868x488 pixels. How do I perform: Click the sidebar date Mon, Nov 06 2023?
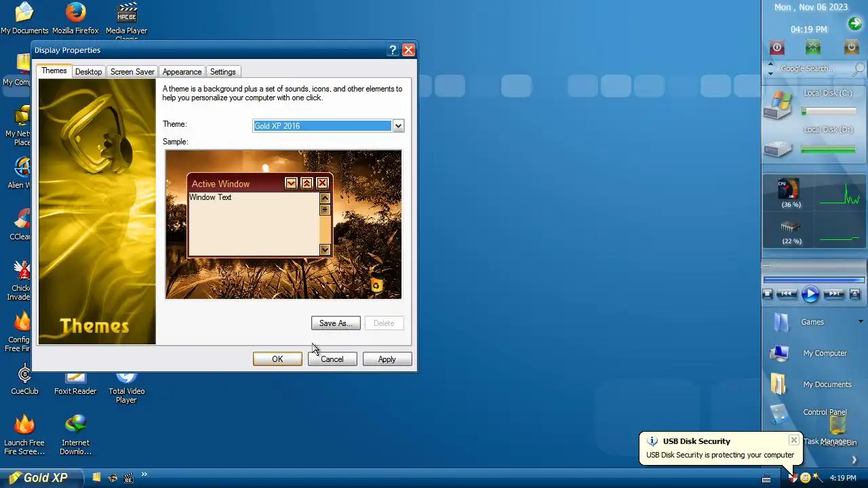click(811, 7)
